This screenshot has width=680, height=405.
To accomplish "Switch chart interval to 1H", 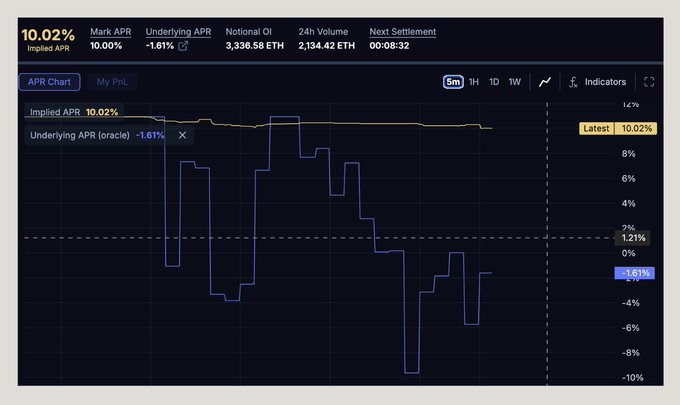I will [x=474, y=82].
